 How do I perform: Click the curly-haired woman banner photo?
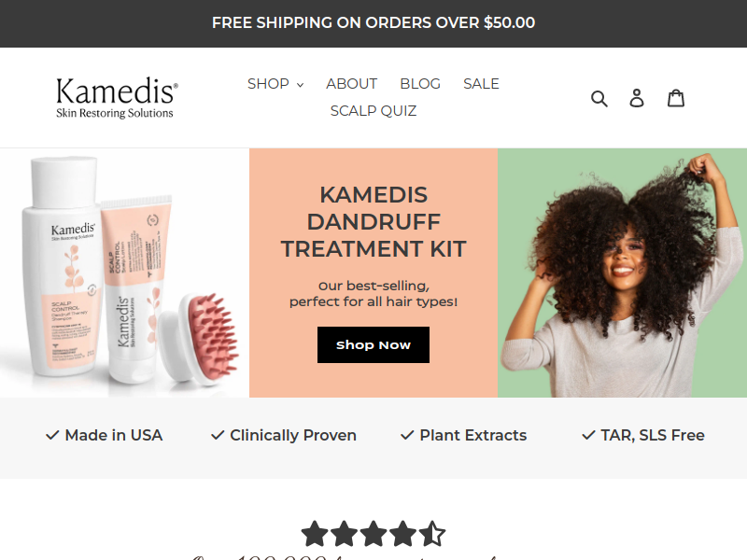pyautogui.click(x=622, y=273)
